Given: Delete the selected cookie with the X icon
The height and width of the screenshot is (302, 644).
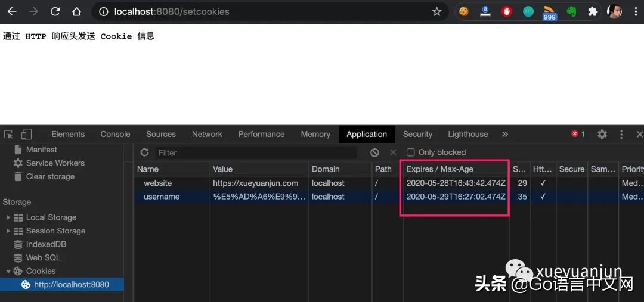Looking at the screenshot, I should 393,152.
